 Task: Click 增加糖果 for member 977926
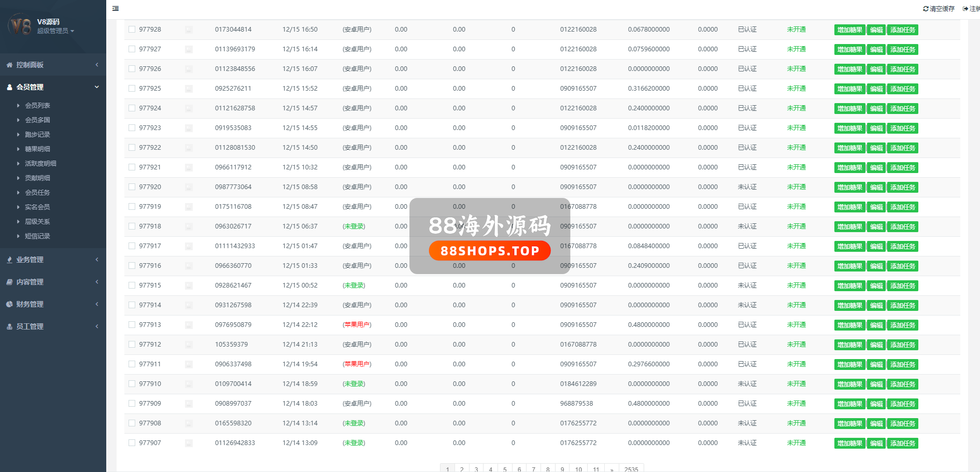click(x=849, y=69)
